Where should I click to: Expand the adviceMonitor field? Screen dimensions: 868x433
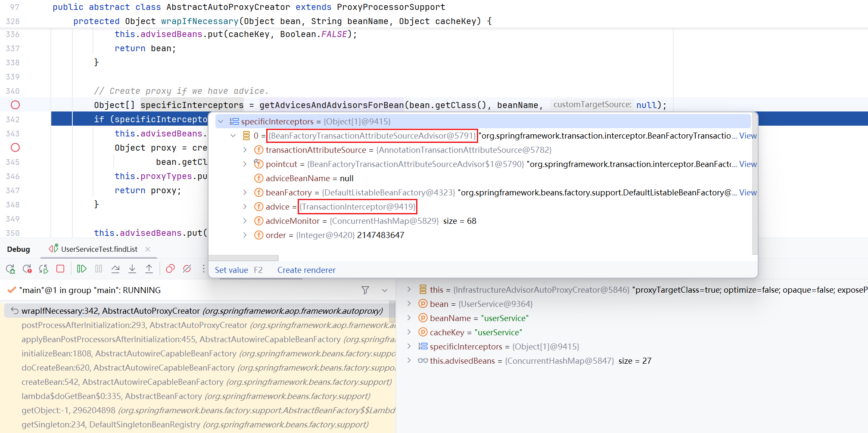coord(245,221)
